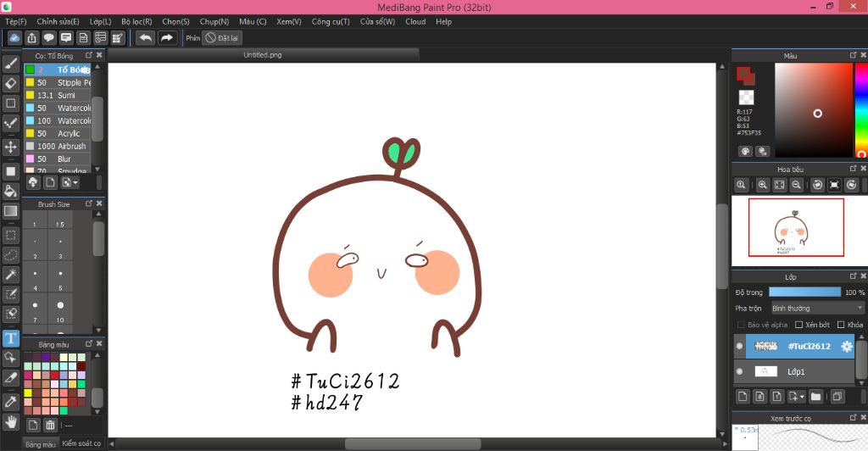Click the foreground color swatch
This screenshot has height=451, width=868.
click(743, 73)
